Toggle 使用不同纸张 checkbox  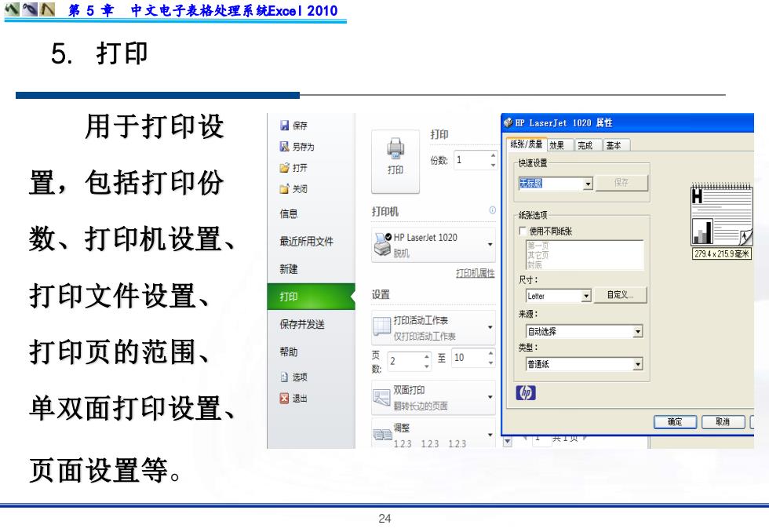click(523, 231)
